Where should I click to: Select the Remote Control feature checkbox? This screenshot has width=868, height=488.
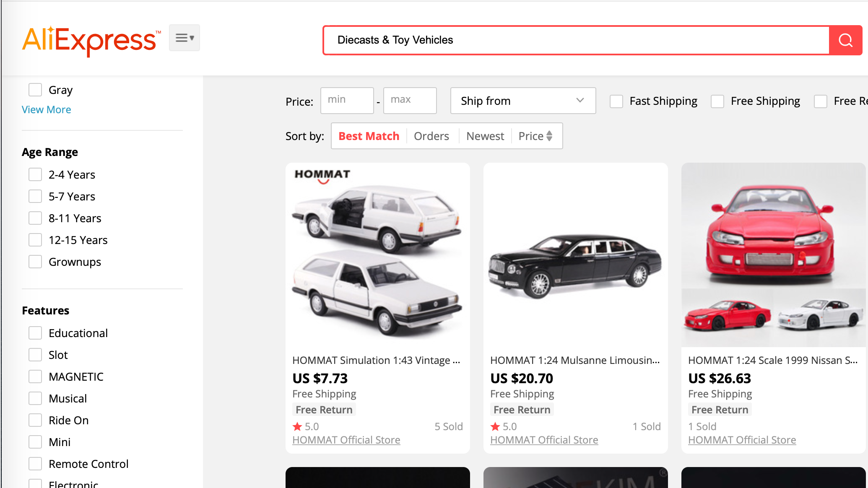[x=35, y=464]
